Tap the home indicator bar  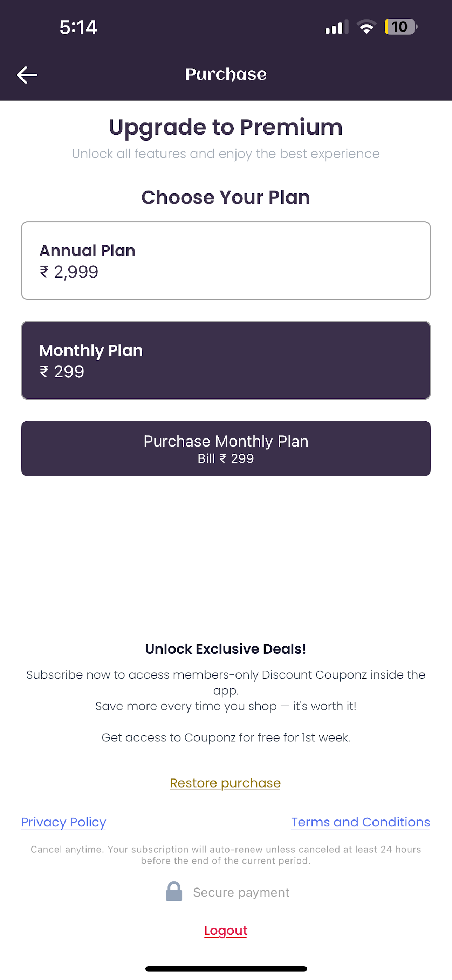coord(226,969)
